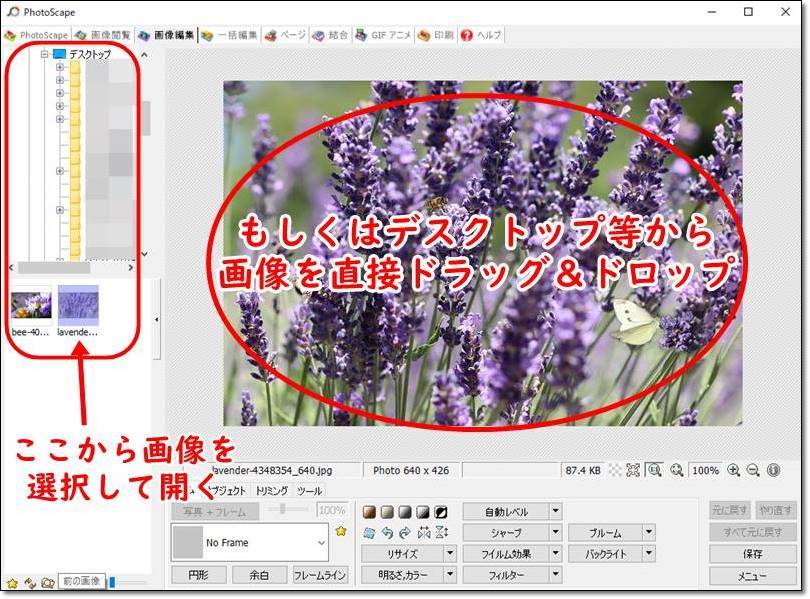
Task: Select the bee-40... thumbnail
Action: click(x=30, y=311)
